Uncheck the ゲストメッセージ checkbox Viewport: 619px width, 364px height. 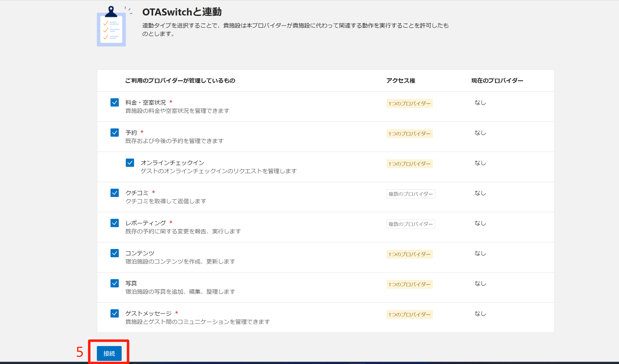click(x=114, y=313)
